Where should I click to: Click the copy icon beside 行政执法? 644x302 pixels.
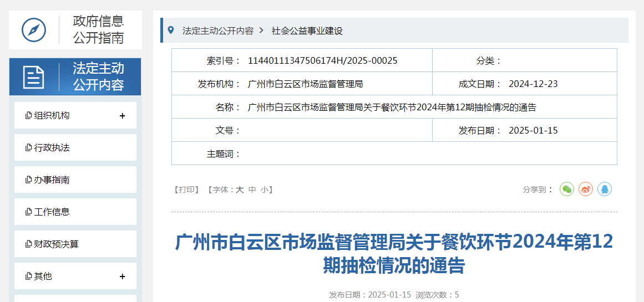click(x=28, y=148)
